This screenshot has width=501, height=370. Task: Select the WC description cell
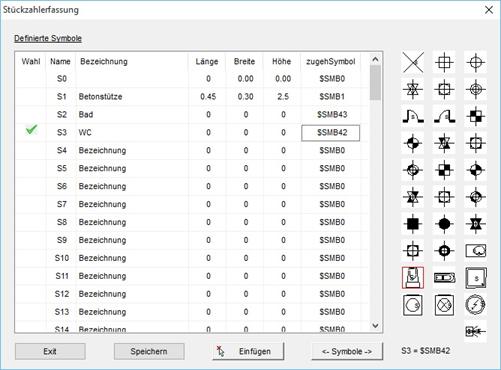coord(132,133)
